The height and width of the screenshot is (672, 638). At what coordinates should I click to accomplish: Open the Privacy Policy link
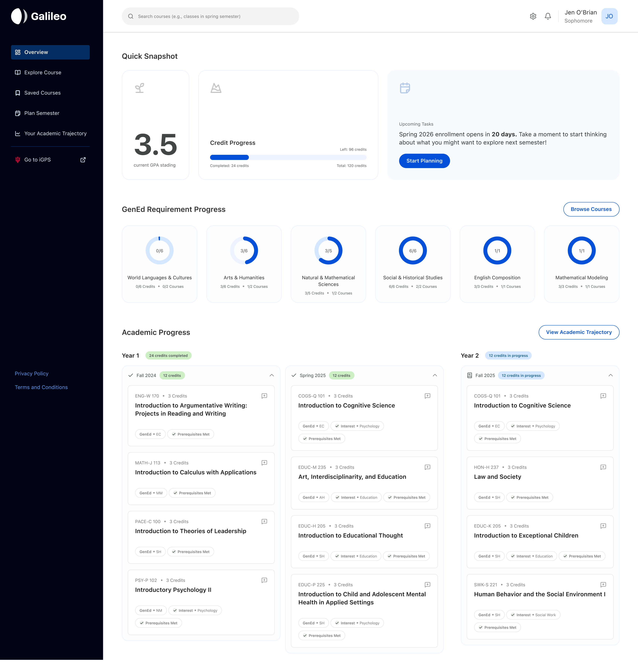tap(31, 374)
